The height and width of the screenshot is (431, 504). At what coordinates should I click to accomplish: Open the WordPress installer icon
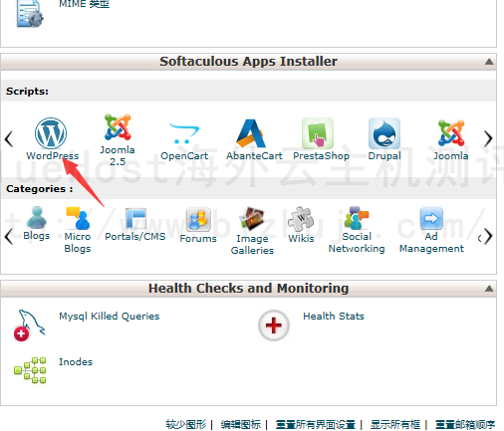pos(51,133)
